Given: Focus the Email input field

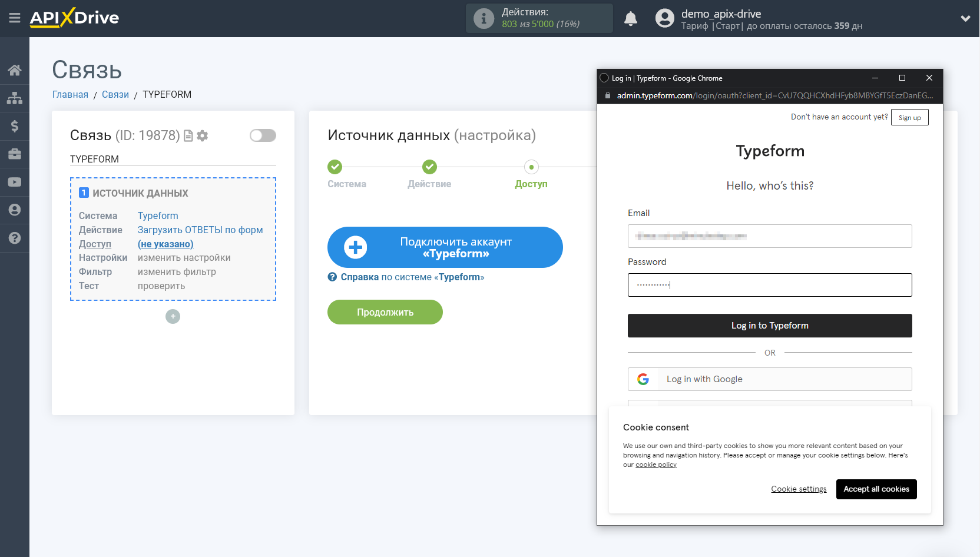Looking at the screenshot, I should point(770,236).
